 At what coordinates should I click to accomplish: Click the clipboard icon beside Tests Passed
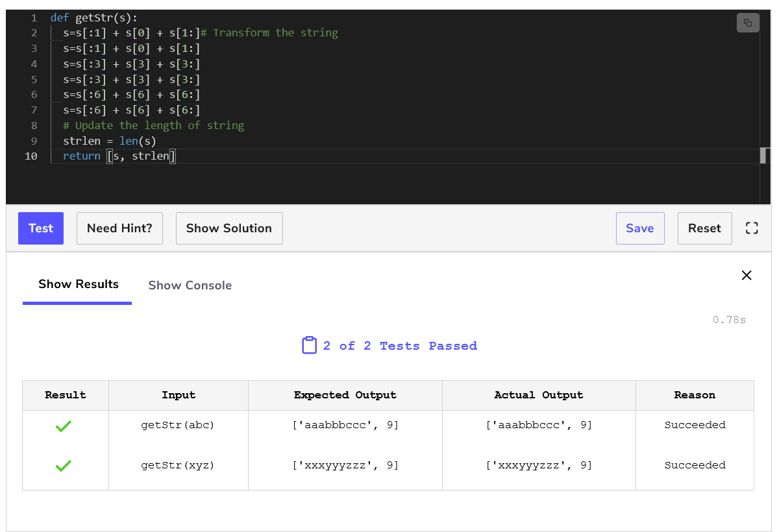[309, 346]
